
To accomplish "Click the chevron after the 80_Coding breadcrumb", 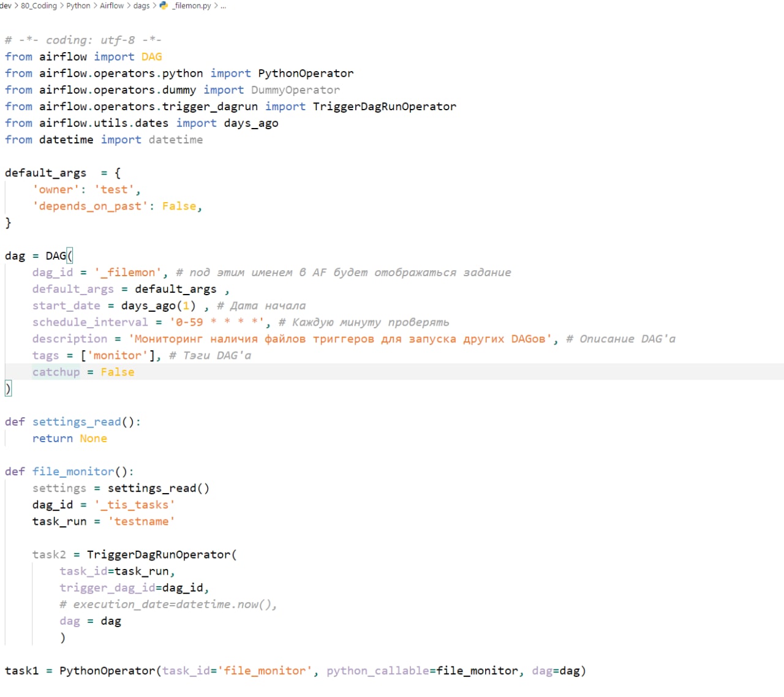I will [61, 6].
